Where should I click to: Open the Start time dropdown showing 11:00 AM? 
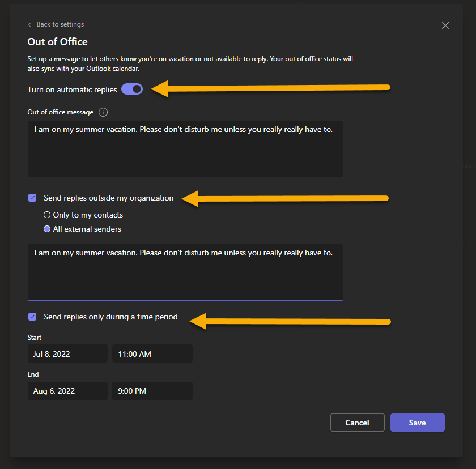click(152, 354)
